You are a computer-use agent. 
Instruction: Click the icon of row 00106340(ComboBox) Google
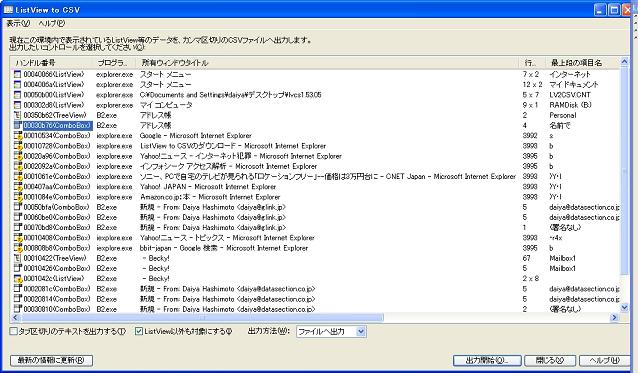[x=17, y=135]
